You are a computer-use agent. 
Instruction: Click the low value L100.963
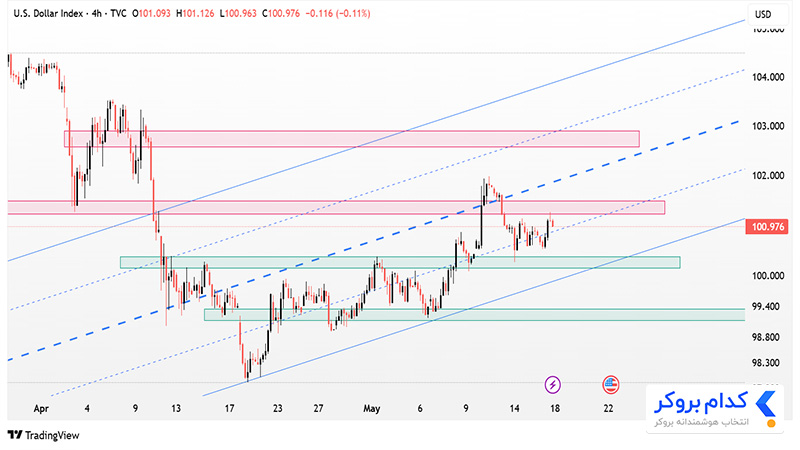pos(238,14)
